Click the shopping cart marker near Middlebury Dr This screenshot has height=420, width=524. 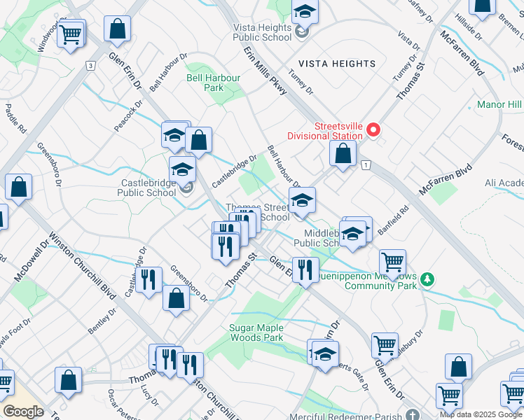[x=385, y=345]
